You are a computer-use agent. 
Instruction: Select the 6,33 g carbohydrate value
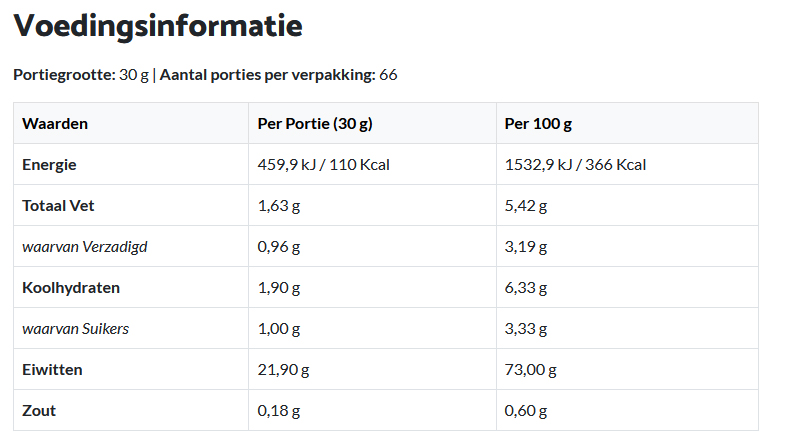coord(526,288)
